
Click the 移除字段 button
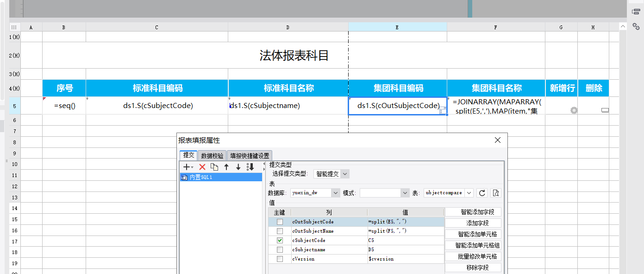coord(473,268)
